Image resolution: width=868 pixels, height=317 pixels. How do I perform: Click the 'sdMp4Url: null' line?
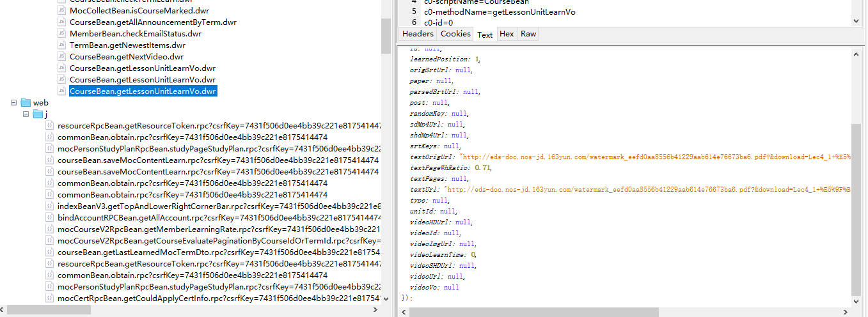click(438, 124)
